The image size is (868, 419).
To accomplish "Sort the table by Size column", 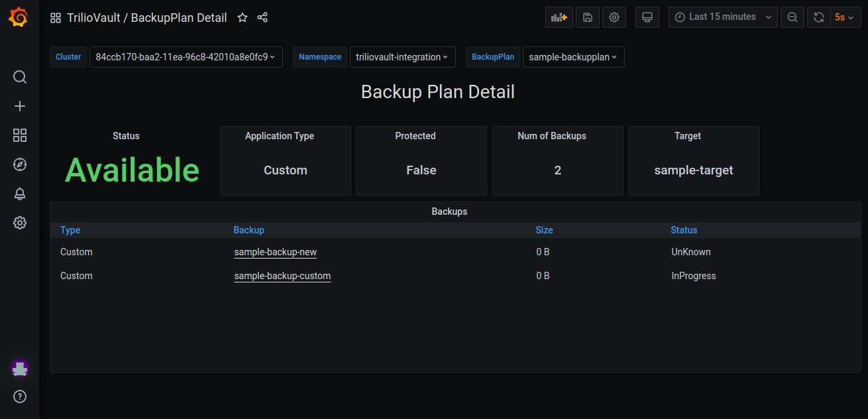I will 545,230.
